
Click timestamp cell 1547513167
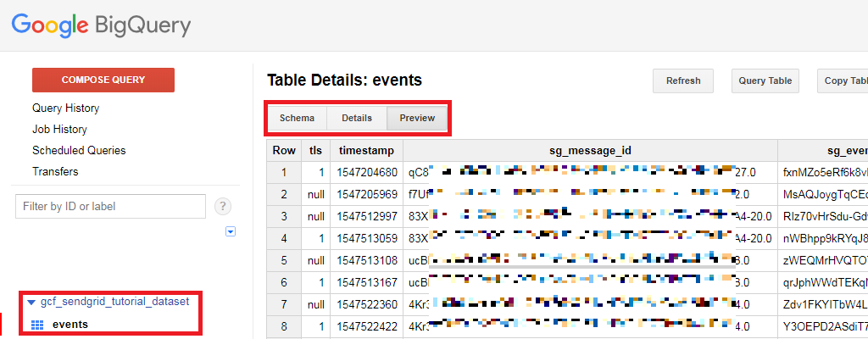pyautogui.click(x=367, y=282)
